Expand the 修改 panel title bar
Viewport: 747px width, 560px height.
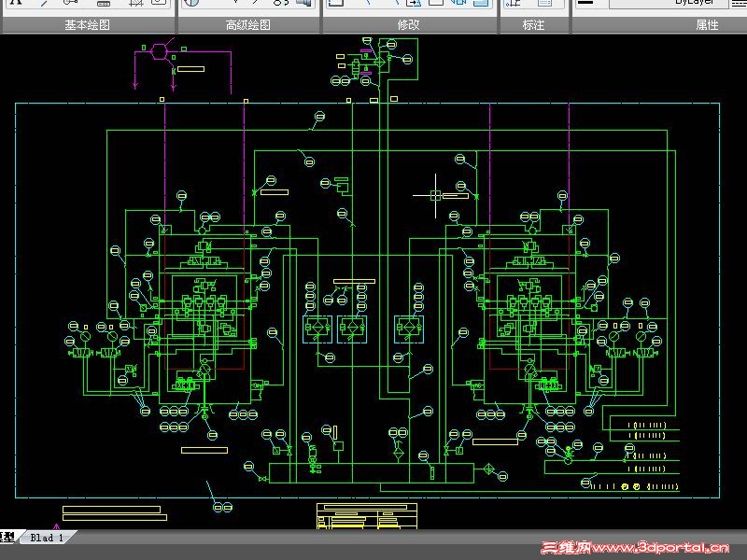pyautogui.click(x=409, y=25)
